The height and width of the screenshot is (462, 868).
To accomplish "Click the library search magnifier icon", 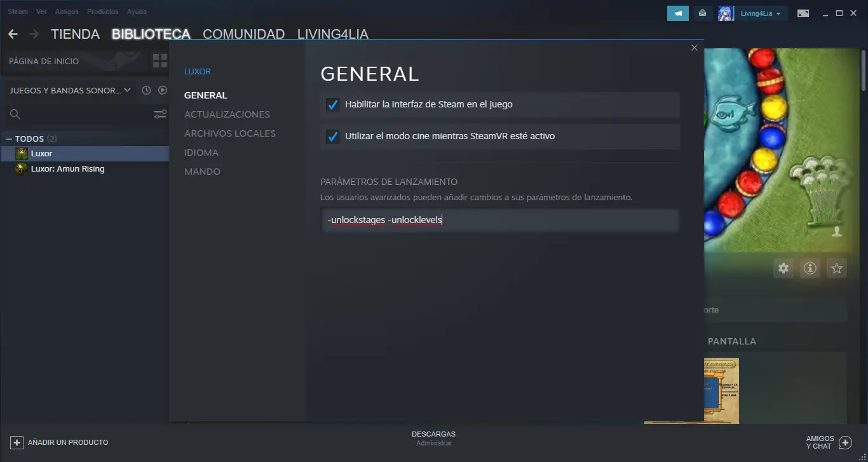I will pos(15,114).
